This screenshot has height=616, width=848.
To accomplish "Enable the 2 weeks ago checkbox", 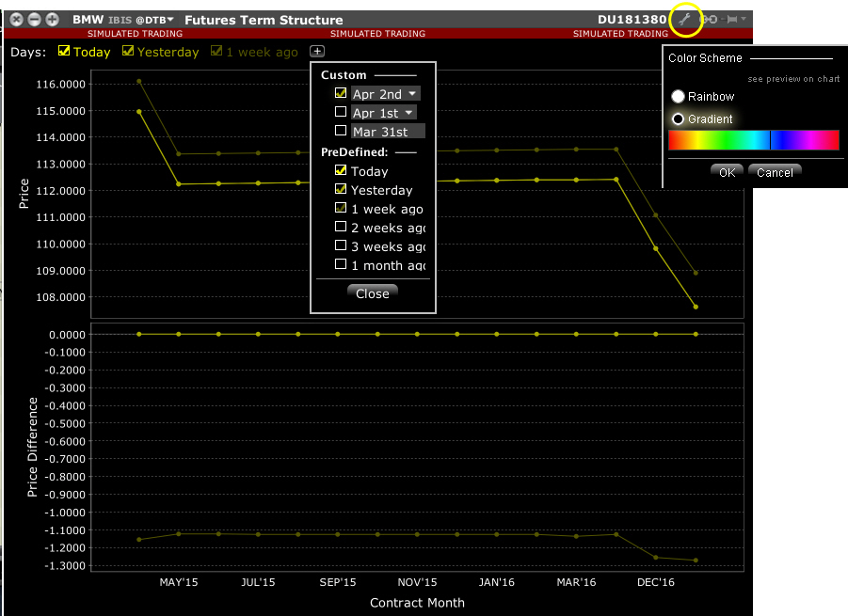I will 342,227.
